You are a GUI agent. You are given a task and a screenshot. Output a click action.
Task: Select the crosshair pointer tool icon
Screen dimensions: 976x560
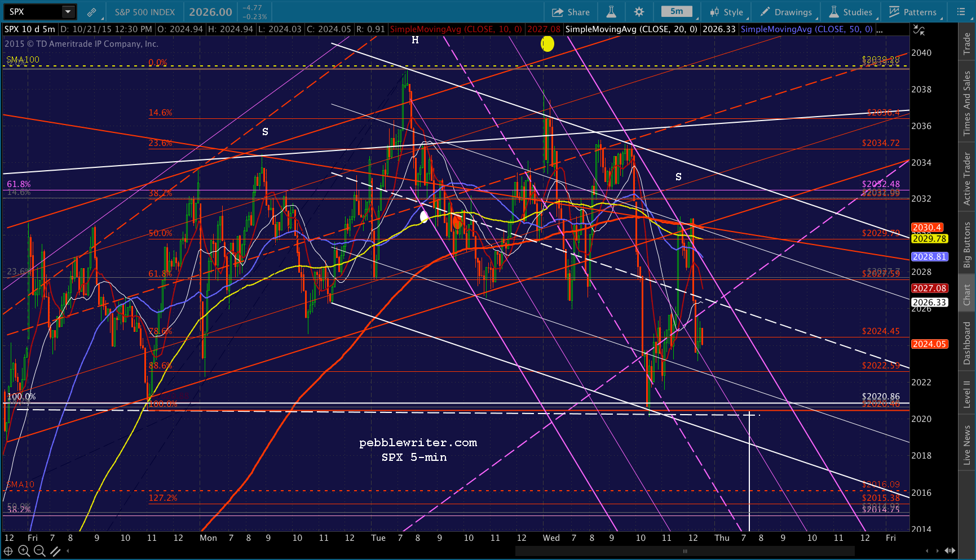tap(8, 551)
